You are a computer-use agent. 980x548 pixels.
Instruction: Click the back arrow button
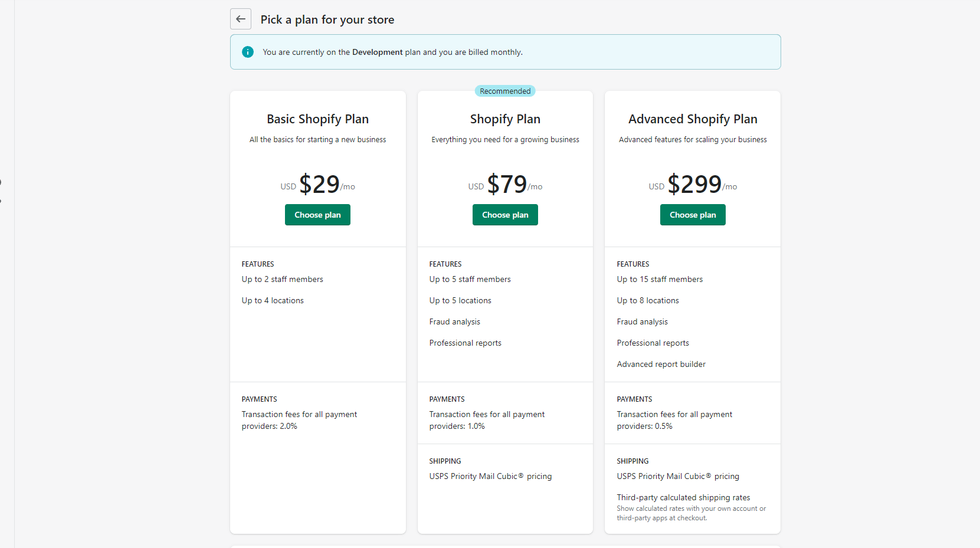(241, 19)
